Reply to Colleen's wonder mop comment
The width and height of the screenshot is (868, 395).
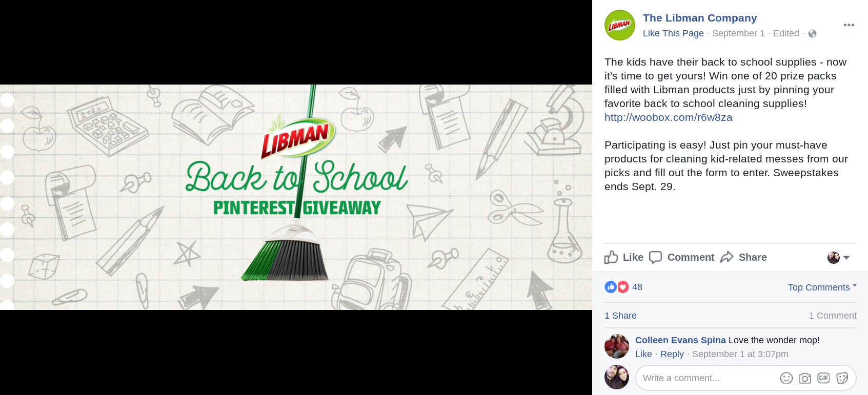672,354
